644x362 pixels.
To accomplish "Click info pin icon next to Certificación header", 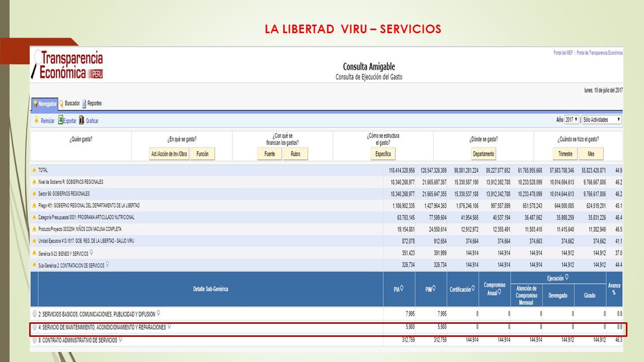I will (473, 289).
